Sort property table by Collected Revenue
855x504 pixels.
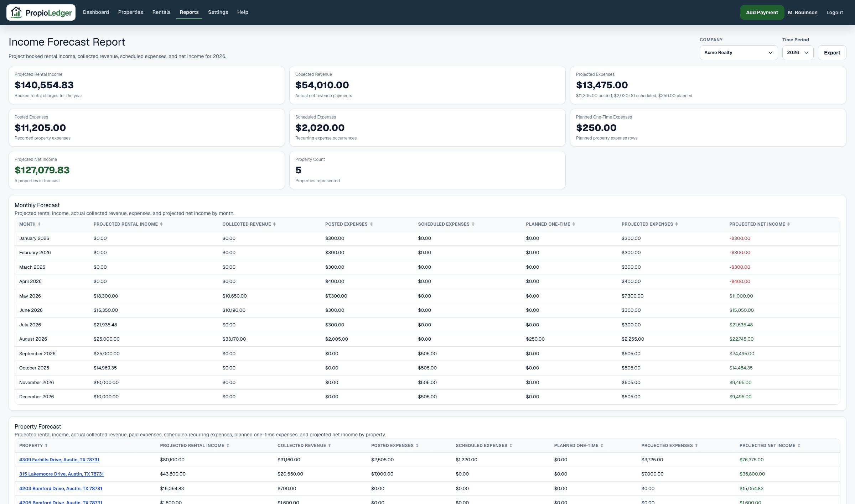click(x=304, y=446)
